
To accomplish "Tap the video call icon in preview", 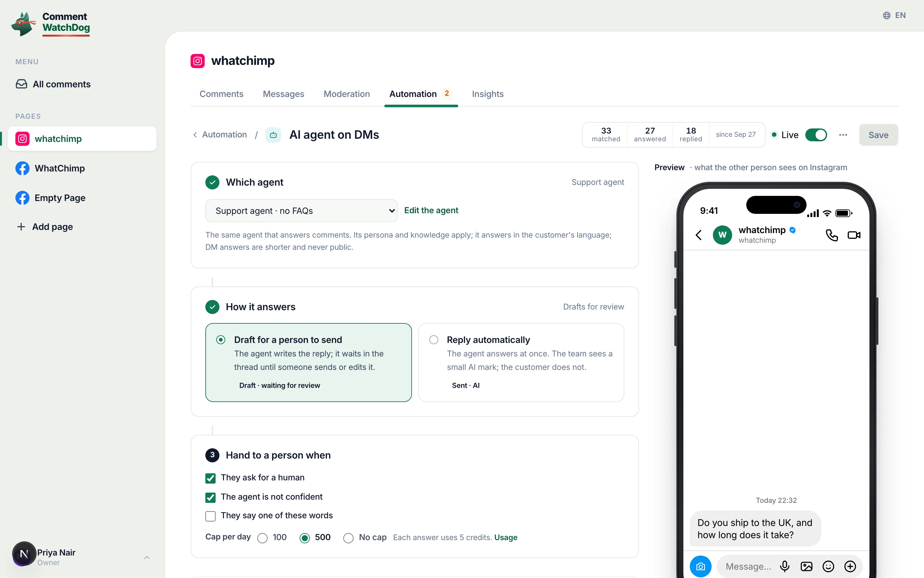I will pos(854,235).
